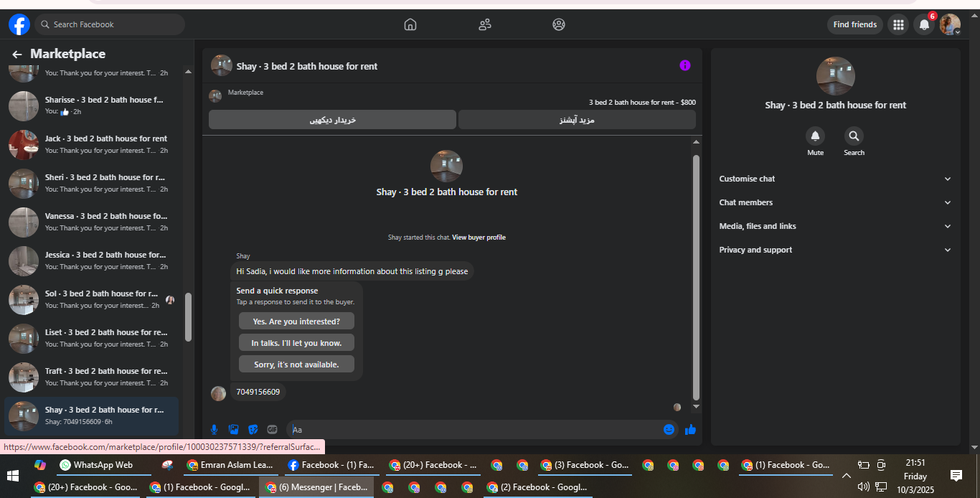Screen dimensions: 980x498
Task: Open the Jessica conversation
Action: click(91, 260)
